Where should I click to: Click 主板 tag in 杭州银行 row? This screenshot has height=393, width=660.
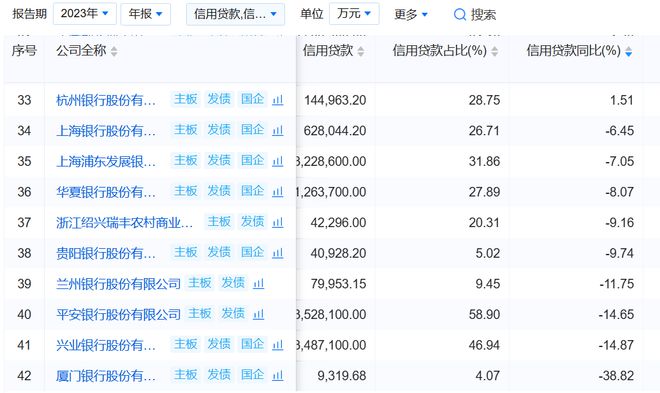click(186, 99)
